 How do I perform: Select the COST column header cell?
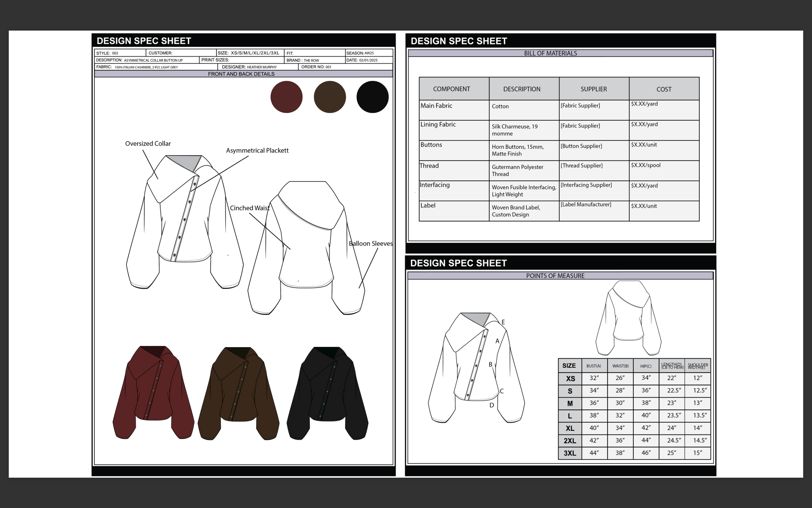(664, 89)
